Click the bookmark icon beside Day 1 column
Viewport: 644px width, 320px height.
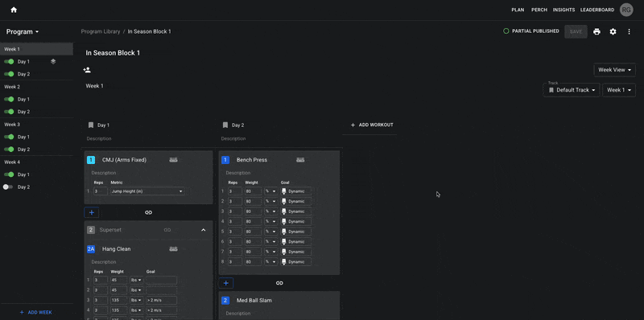91,125
